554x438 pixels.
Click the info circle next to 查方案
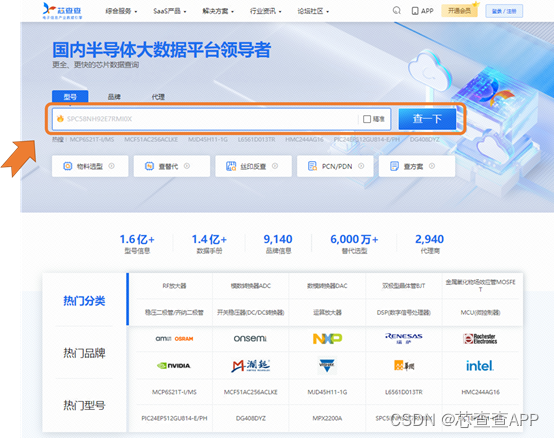coord(432,166)
